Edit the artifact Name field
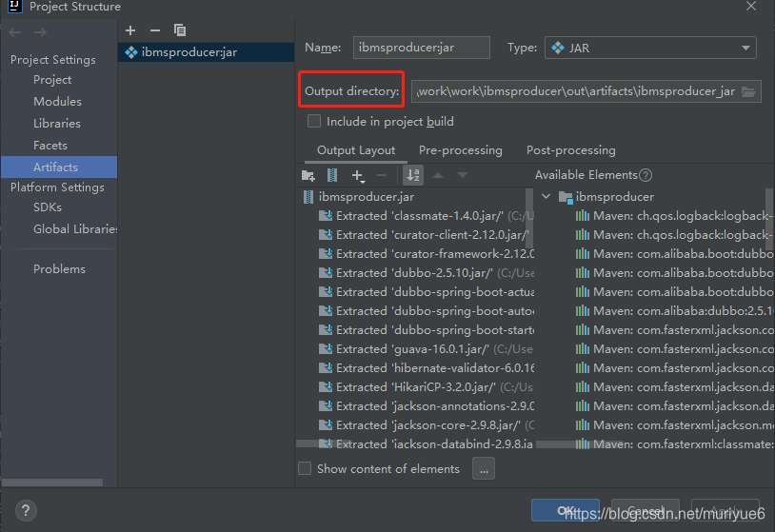Viewport: 775px width, 532px height. (x=422, y=48)
